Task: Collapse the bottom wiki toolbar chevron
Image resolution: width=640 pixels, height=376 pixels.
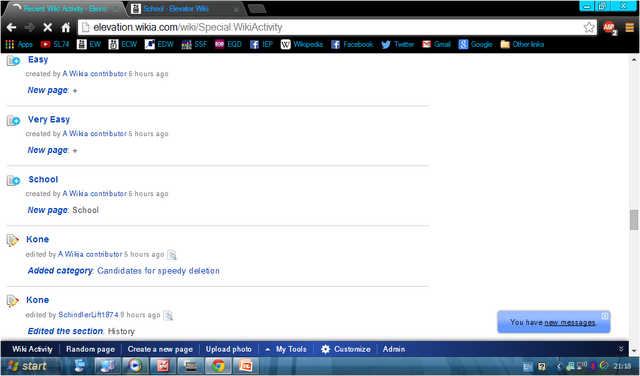Action: [x=621, y=349]
